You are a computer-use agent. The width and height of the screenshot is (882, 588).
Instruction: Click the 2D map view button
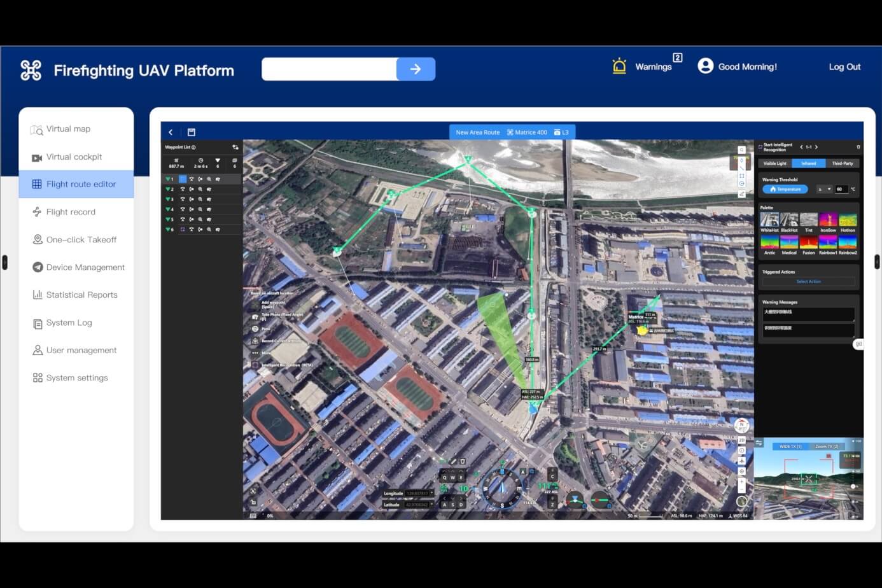(x=741, y=440)
